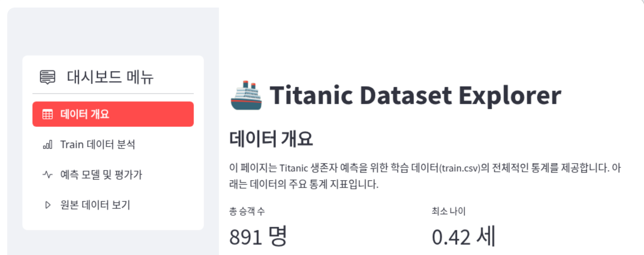Go to 예측 모델 및 평가가 page
Image resolution: width=644 pixels, height=255 pixels.
click(x=101, y=175)
